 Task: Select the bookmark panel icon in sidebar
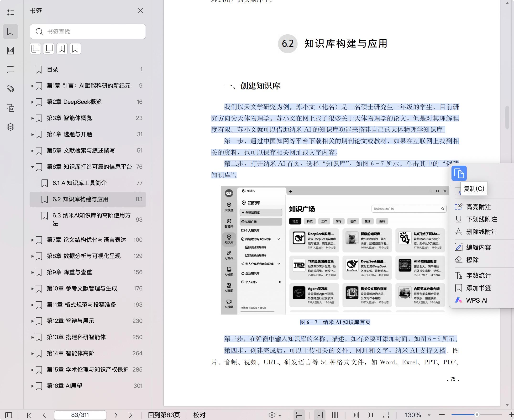coord(10,31)
